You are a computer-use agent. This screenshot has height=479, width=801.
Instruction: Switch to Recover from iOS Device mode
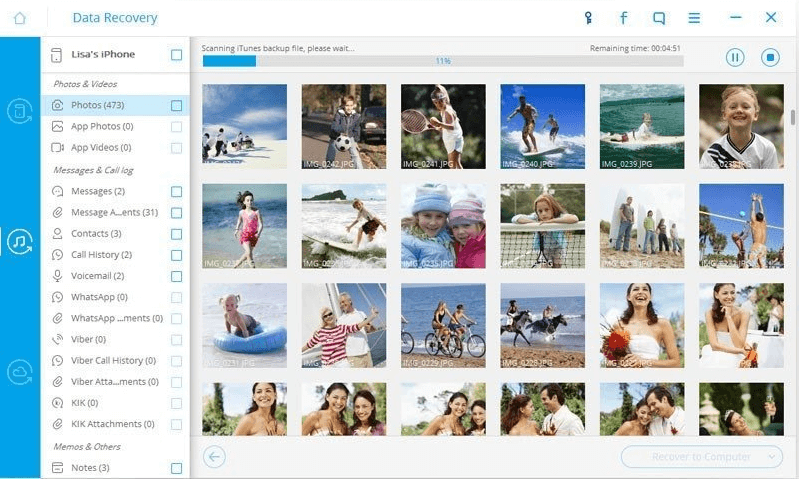(x=20, y=111)
